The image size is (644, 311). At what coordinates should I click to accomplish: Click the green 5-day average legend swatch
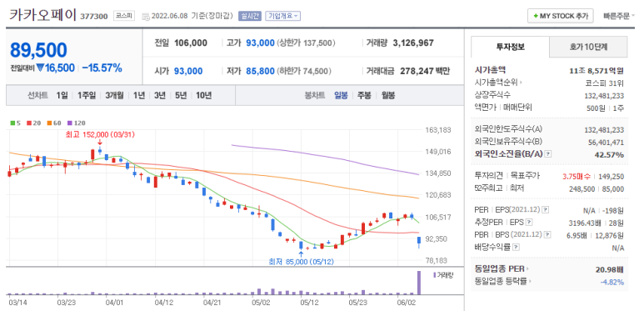[12, 123]
